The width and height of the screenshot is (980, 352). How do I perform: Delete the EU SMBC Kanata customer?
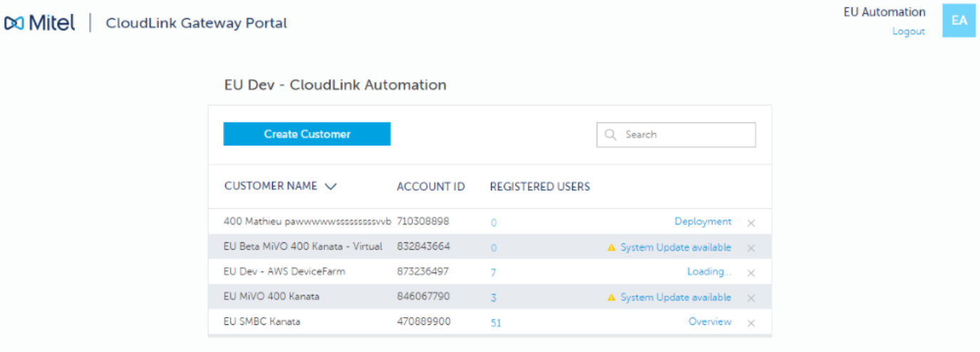(751, 323)
